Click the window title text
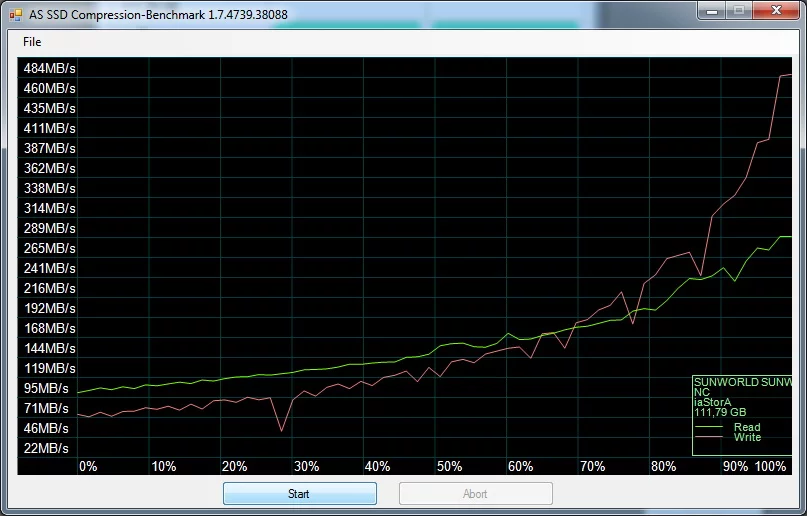Screen dimensions: 807x516 pos(158,14)
